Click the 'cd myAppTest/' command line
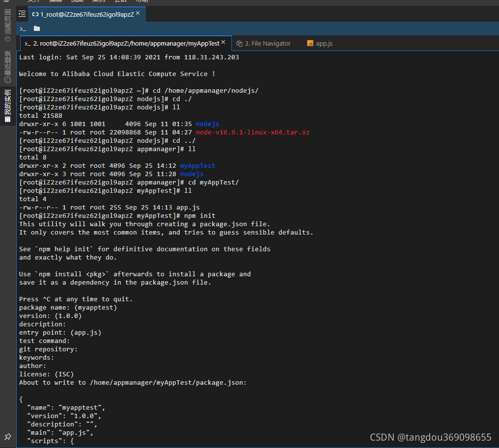 (x=129, y=182)
